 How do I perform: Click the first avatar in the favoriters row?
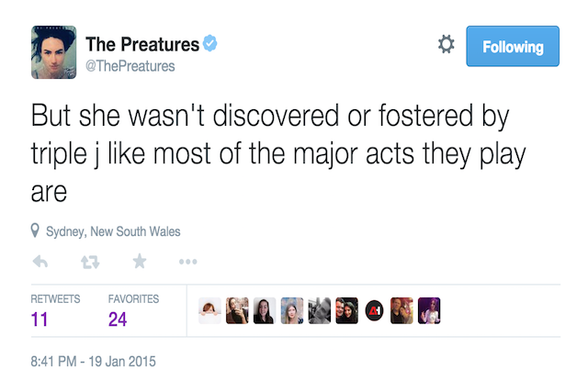tap(210, 310)
